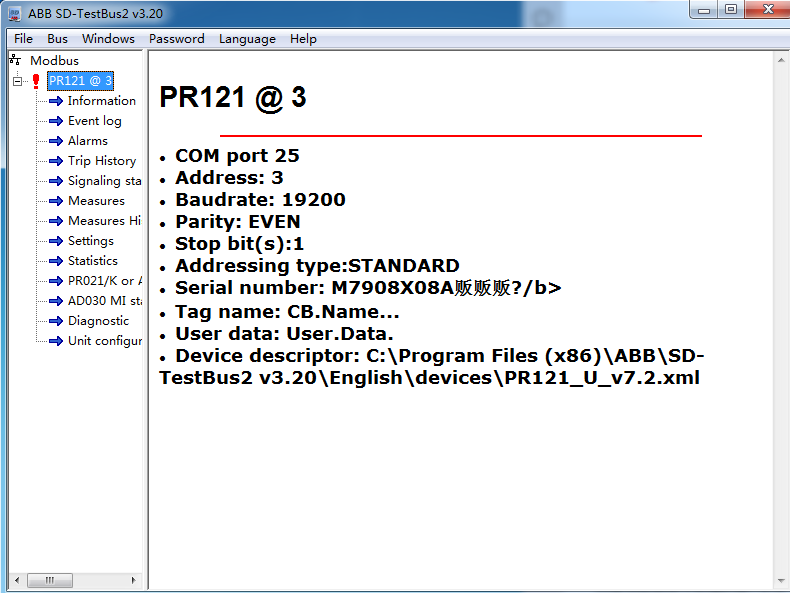Open the Information page
This screenshot has width=790, height=593.
point(102,101)
